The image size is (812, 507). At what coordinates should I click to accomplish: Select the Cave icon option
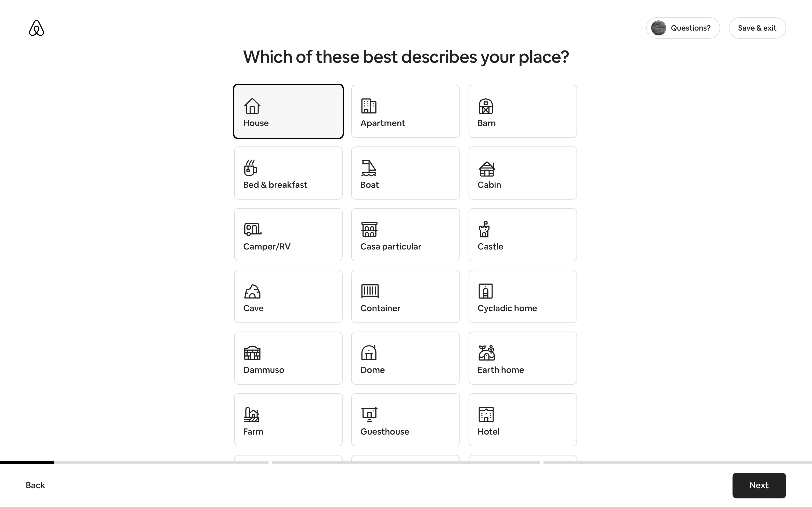(252, 291)
